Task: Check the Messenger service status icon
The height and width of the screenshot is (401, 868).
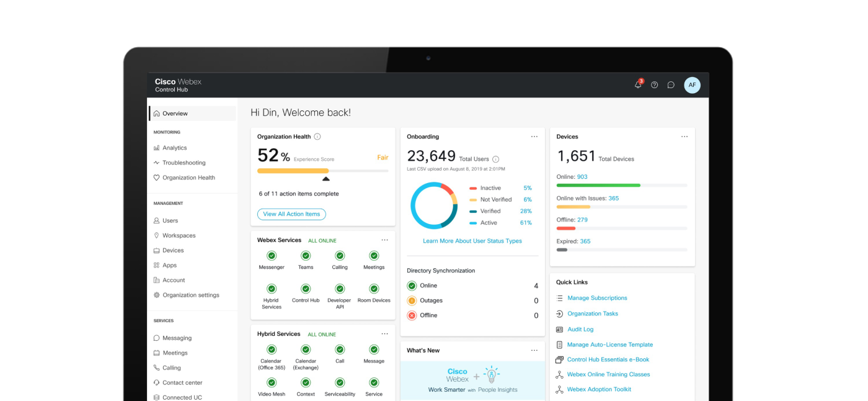Action: (x=271, y=255)
